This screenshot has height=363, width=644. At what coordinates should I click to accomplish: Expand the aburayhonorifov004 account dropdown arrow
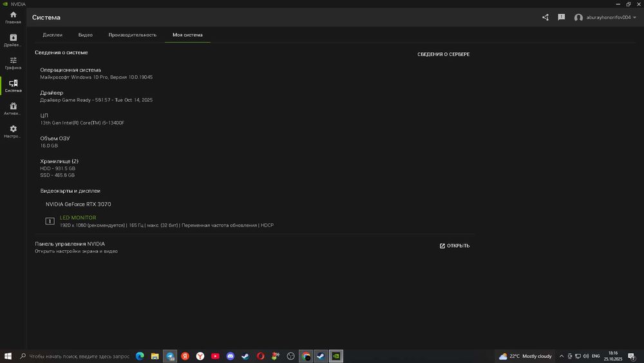point(634,17)
